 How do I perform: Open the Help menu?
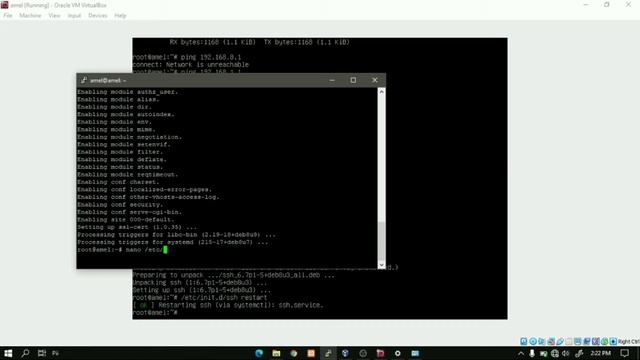point(120,16)
